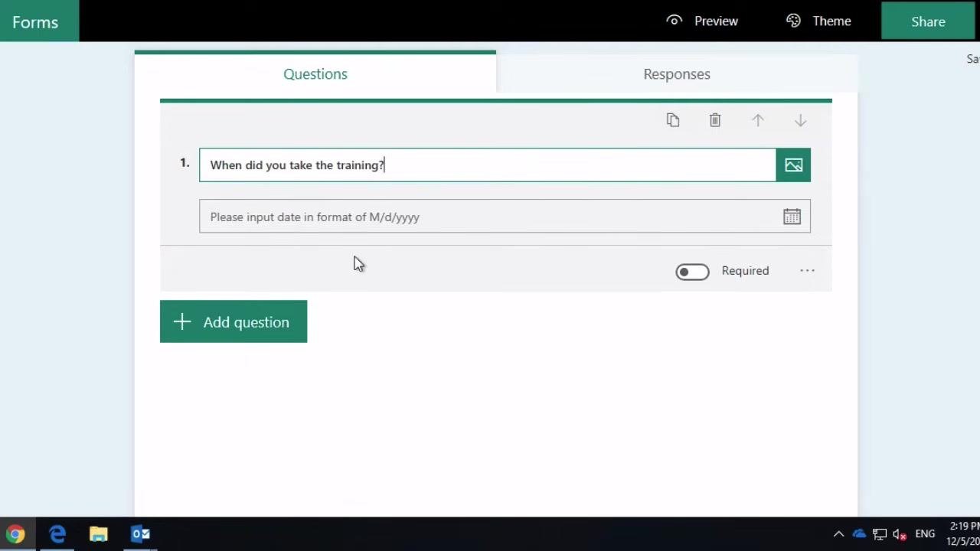The height and width of the screenshot is (551, 980).
Task: Select the Required label text
Action: (x=745, y=271)
